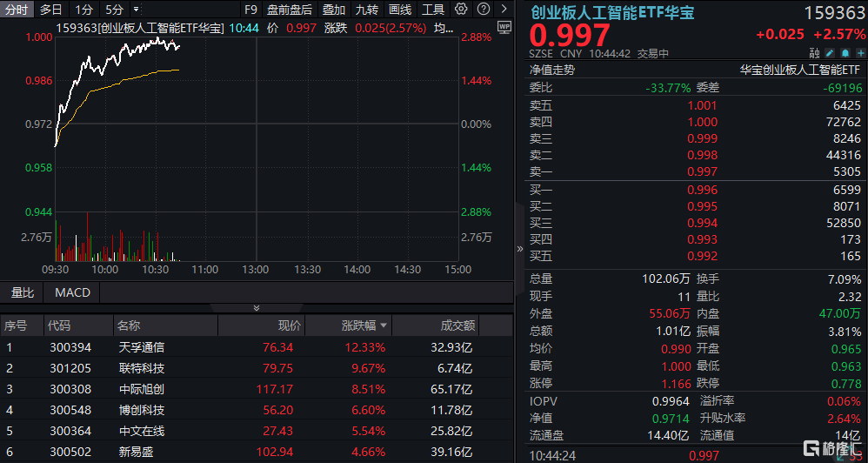This screenshot has width=868, height=463.
Task: Expand the indicator panel double chevron
Action: [257, 308]
